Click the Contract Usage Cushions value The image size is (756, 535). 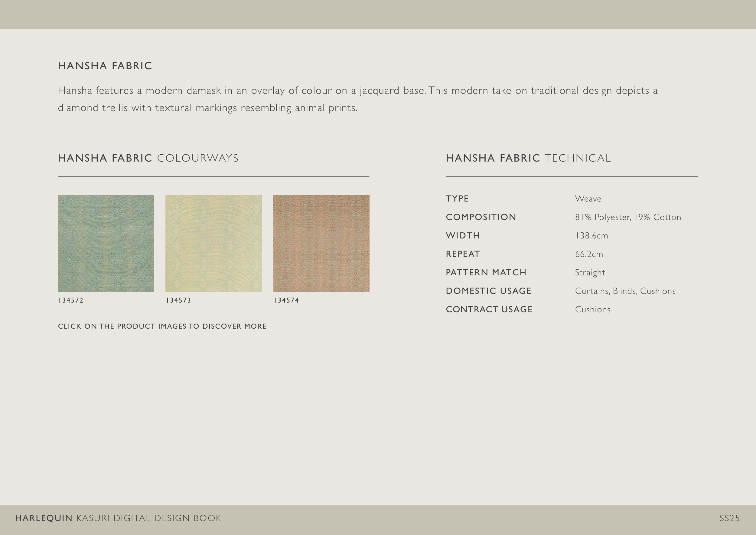coord(592,309)
